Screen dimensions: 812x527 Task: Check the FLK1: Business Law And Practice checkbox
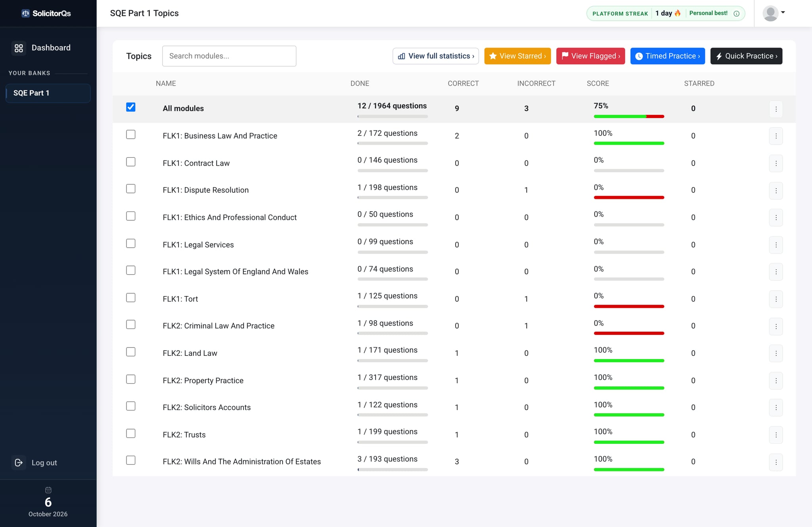click(x=131, y=135)
